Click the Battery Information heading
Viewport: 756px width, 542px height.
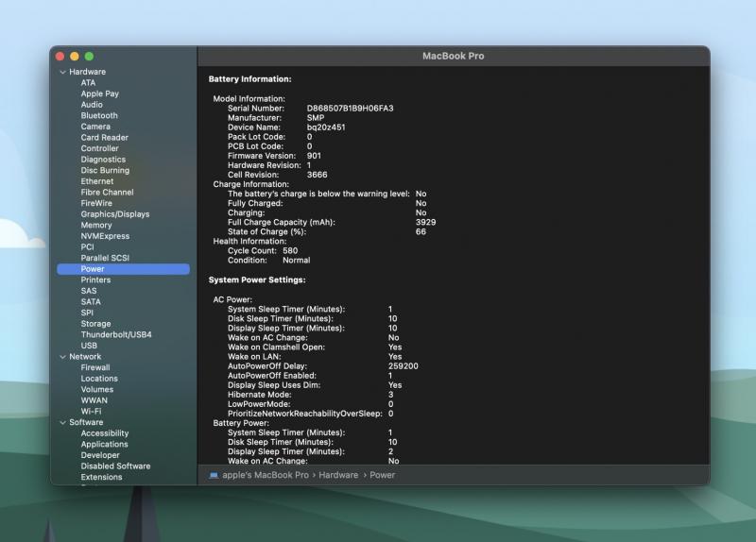point(249,79)
